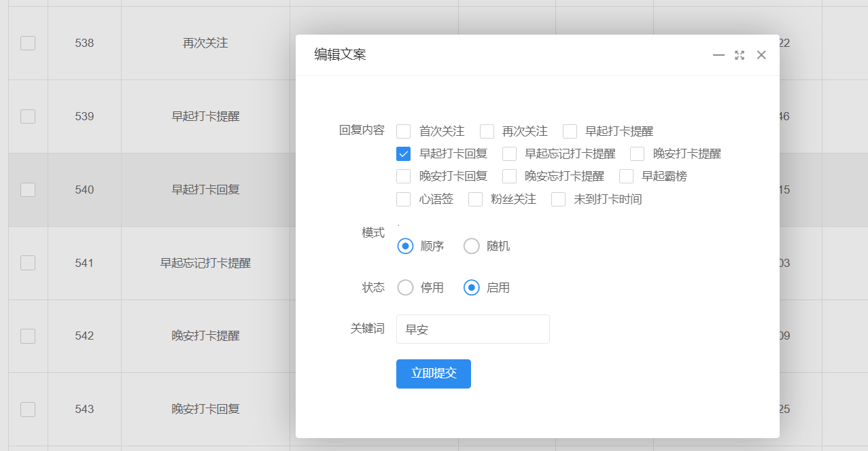
Task: Click the 再次关注 cell in row 538
Action: pos(205,43)
